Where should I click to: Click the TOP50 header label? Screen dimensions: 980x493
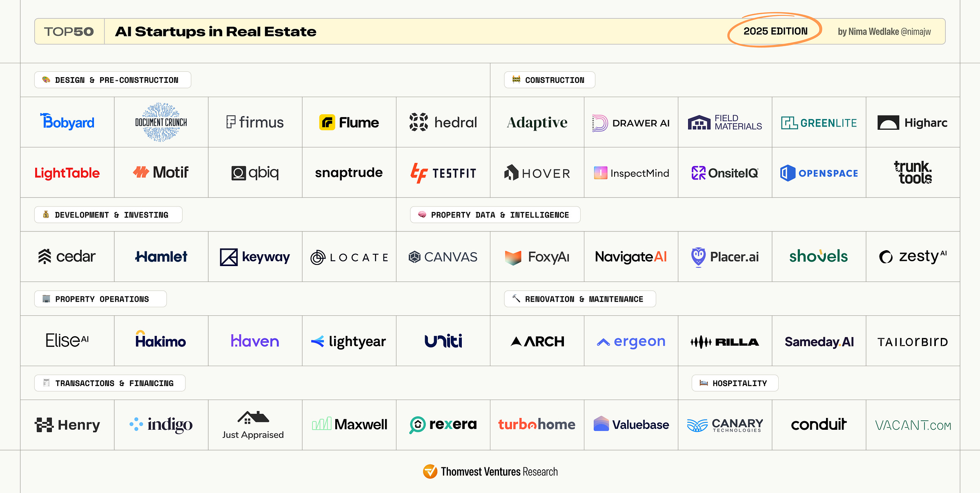pyautogui.click(x=69, y=31)
